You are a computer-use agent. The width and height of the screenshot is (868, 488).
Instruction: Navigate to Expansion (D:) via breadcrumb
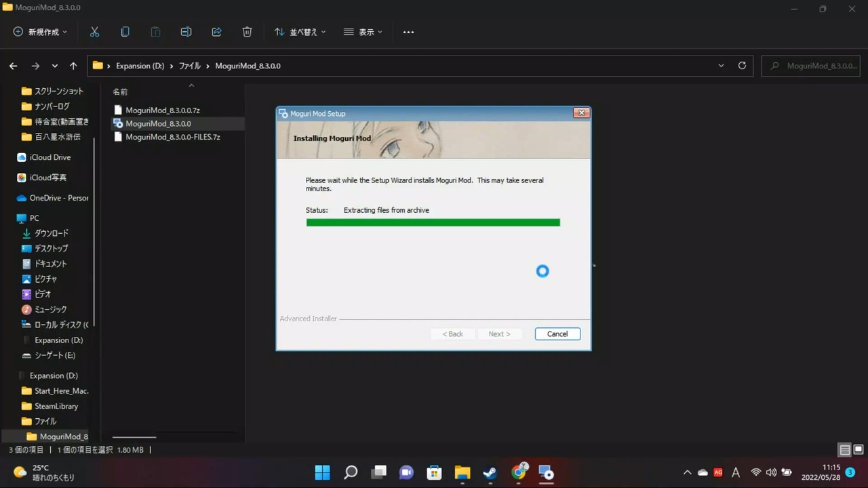(140, 66)
